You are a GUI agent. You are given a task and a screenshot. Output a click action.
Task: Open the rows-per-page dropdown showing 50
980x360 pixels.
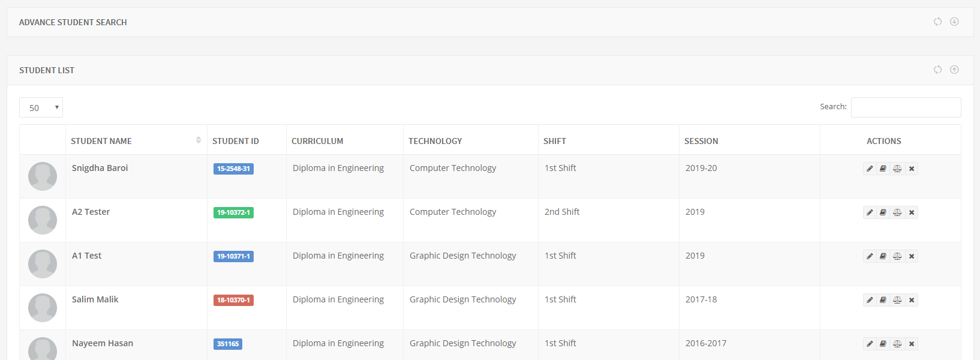[x=41, y=107]
